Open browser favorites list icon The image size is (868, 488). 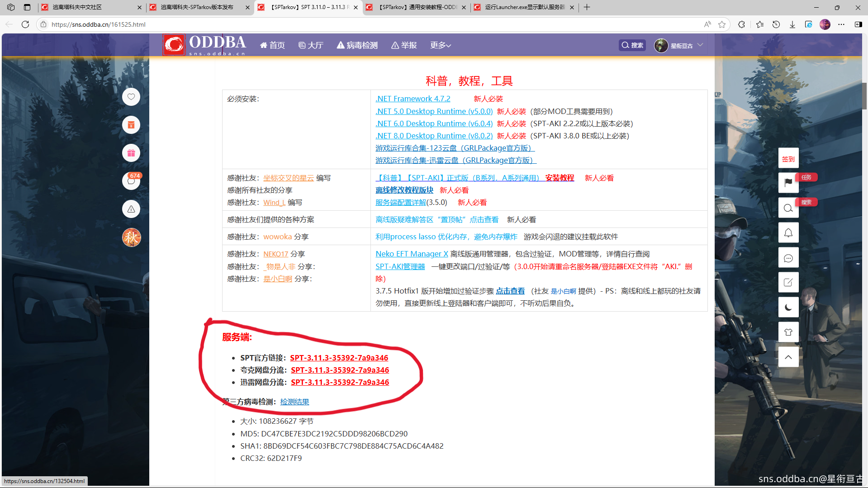[759, 24]
